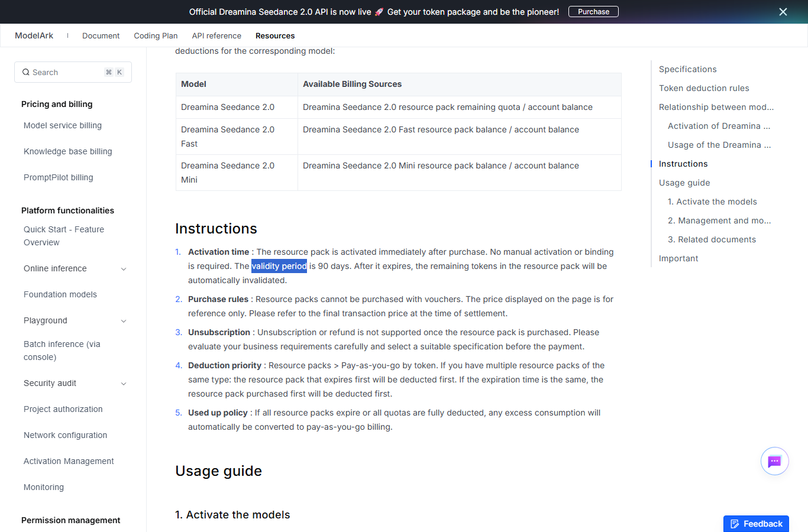Open Activation Management page
Image resolution: width=808 pixels, height=532 pixels.
[x=69, y=461]
